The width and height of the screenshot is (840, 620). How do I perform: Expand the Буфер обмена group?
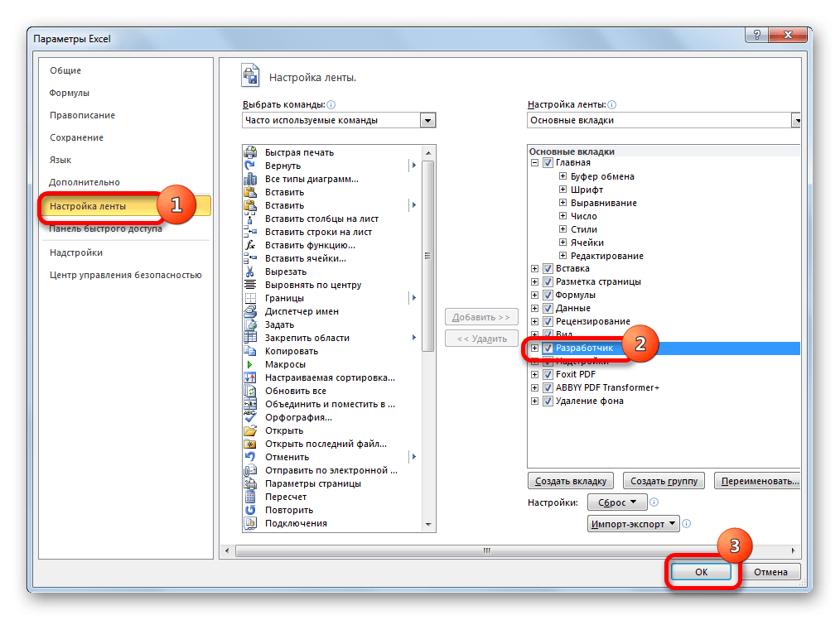tap(562, 176)
